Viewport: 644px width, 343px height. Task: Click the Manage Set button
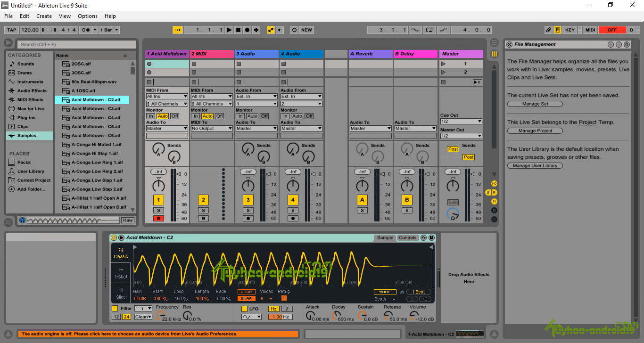coord(535,104)
